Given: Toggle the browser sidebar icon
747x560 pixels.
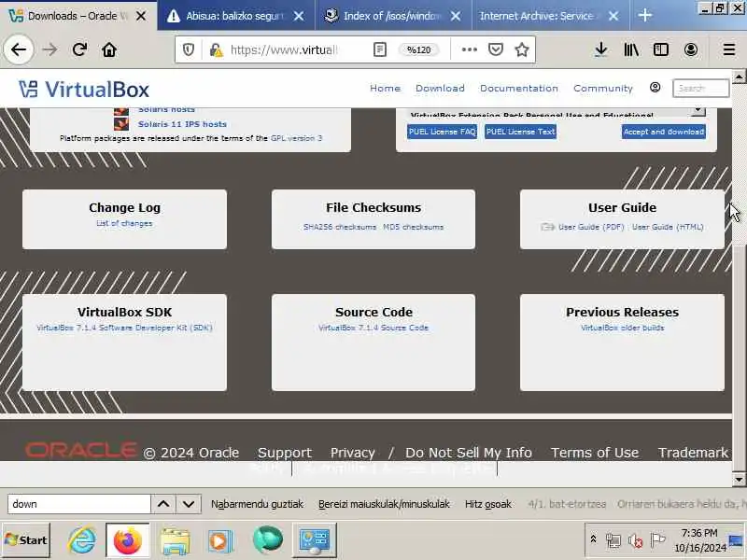Looking at the screenshot, I should [661, 49].
